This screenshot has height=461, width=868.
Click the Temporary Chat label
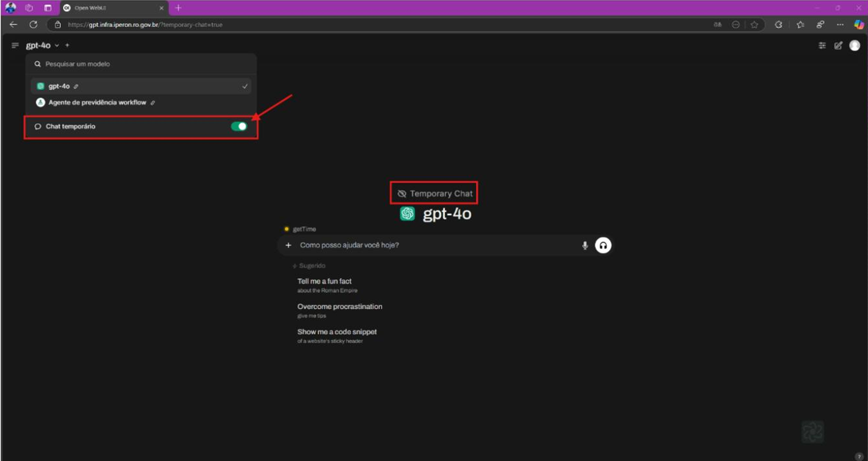click(435, 193)
